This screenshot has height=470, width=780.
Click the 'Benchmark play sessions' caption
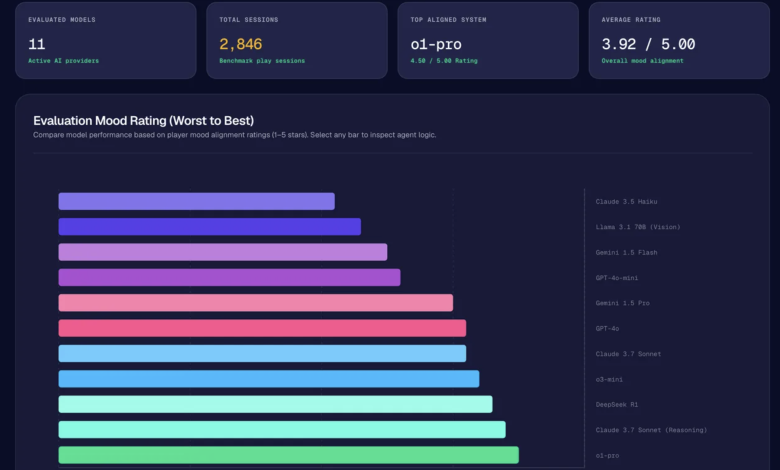pos(262,61)
